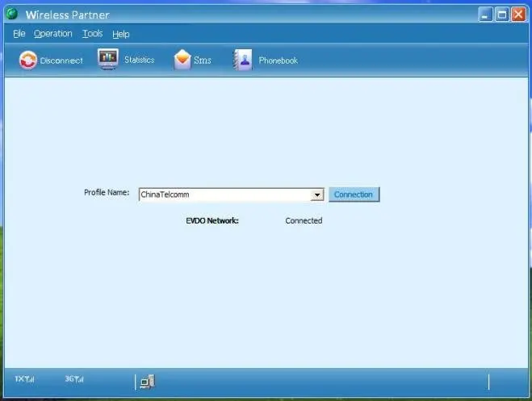Open Statistics via the monitor chart icon
The width and height of the screenshot is (532, 401).
click(x=108, y=59)
